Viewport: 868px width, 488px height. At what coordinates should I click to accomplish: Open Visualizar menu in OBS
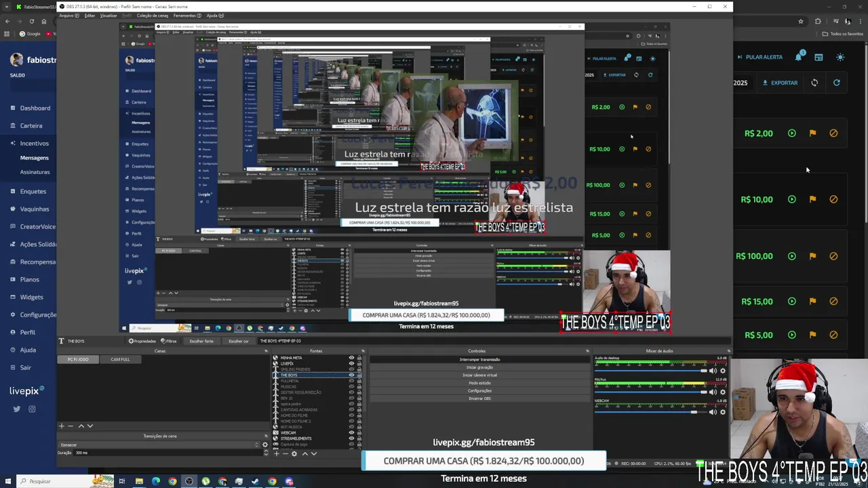[108, 16]
